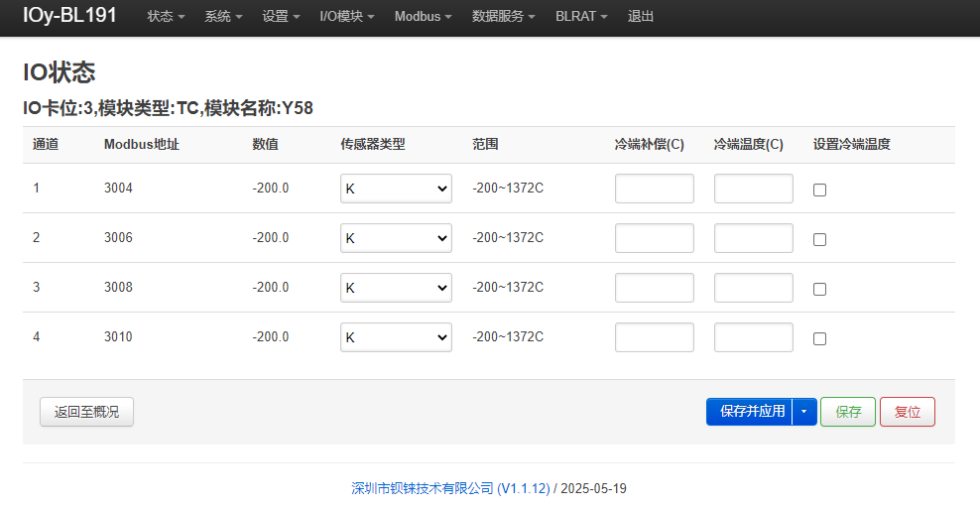Focus channel 1 冷端补偿 input field
Viewport: 980px width, 511px height.
(x=655, y=189)
